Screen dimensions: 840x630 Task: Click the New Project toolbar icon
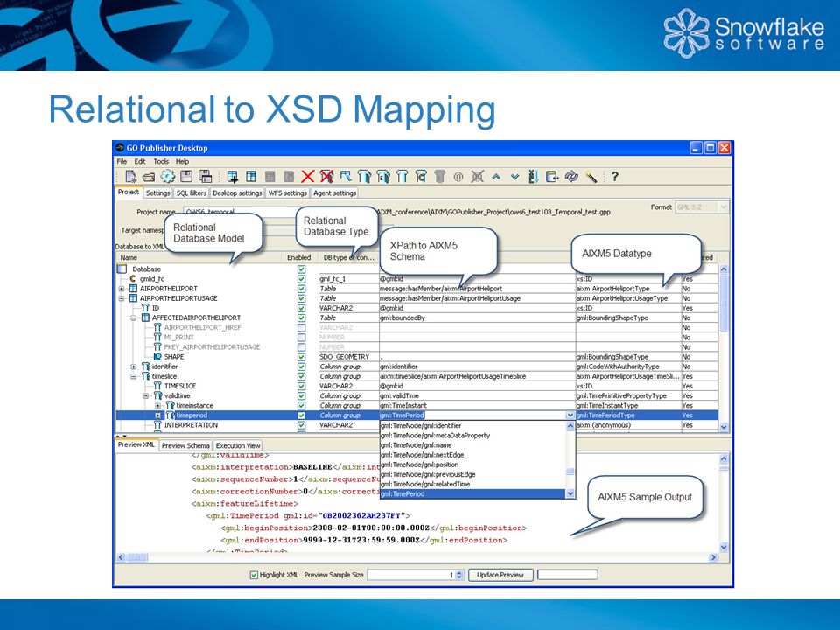[130, 176]
